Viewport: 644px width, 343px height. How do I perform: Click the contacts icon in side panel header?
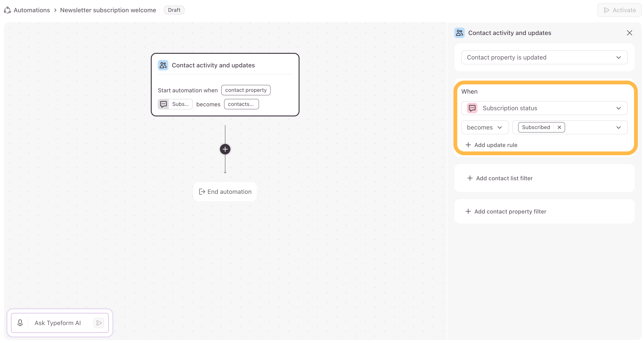460,33
